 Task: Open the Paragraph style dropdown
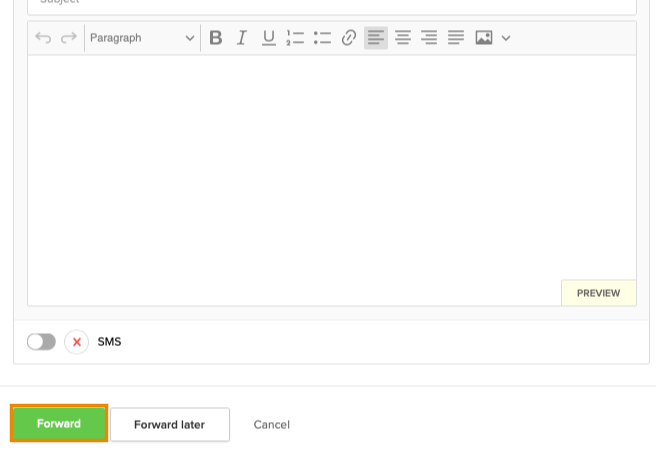click(x=142, y=38)
